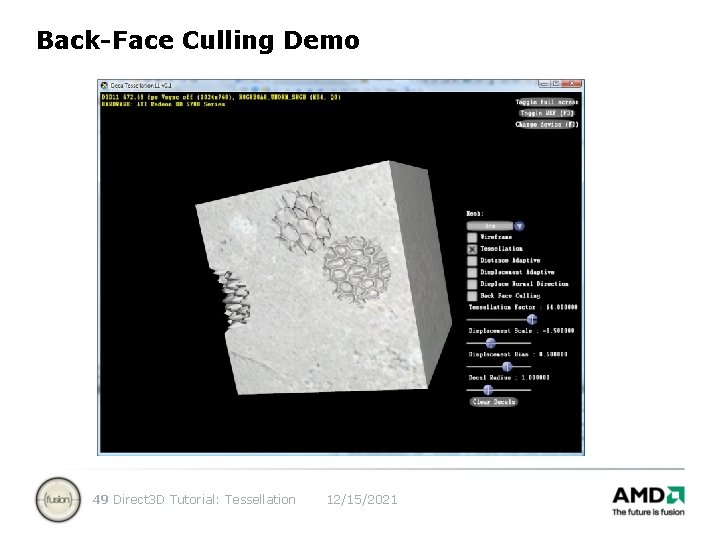
Task: Open the Mesh dropdown arrow
Action: pos(519,226)
